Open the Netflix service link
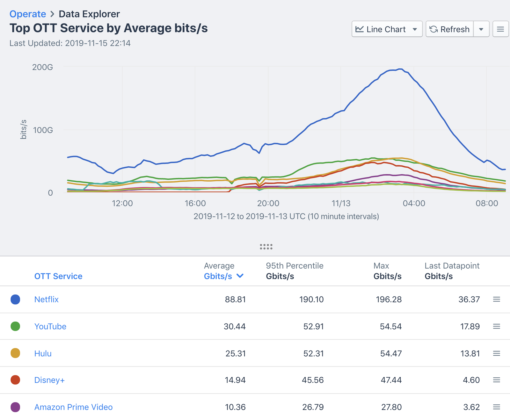 47,299
